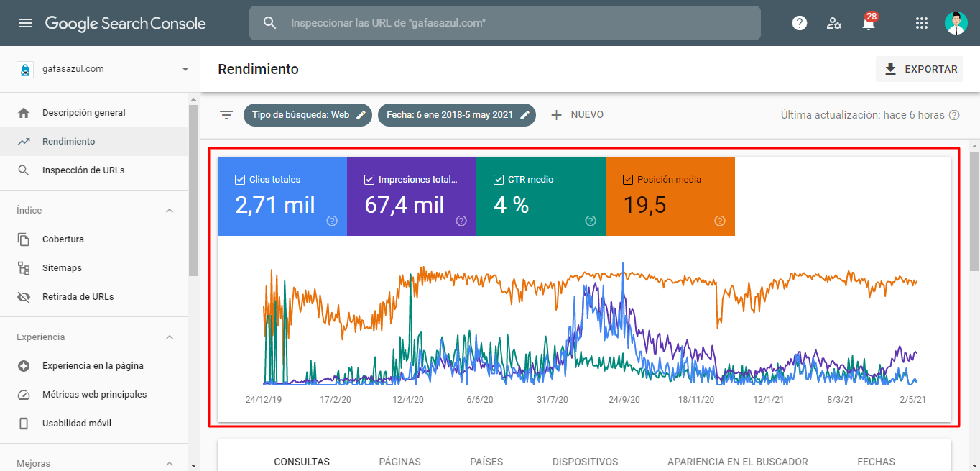Image resolution: width=980 pixels, height=471 pixels.
Task: Click the search magnifier icon
Action: pyautogui.click(x=269, y=23)
